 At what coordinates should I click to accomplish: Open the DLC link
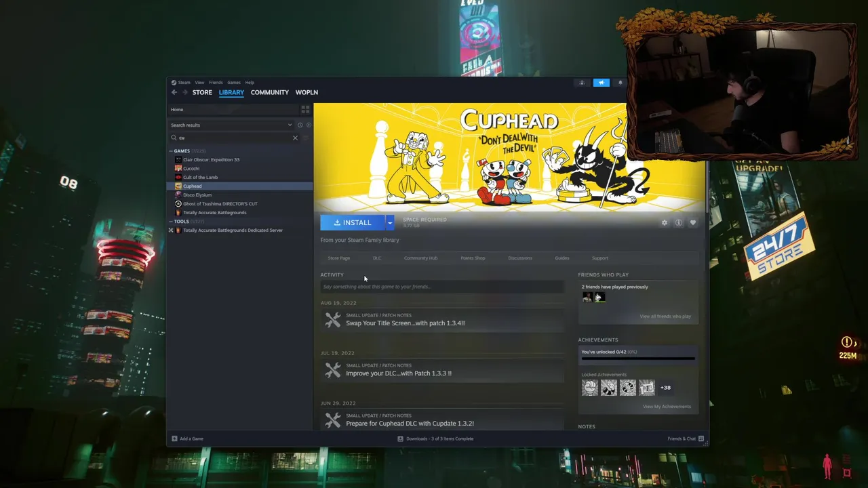[377, 258]
